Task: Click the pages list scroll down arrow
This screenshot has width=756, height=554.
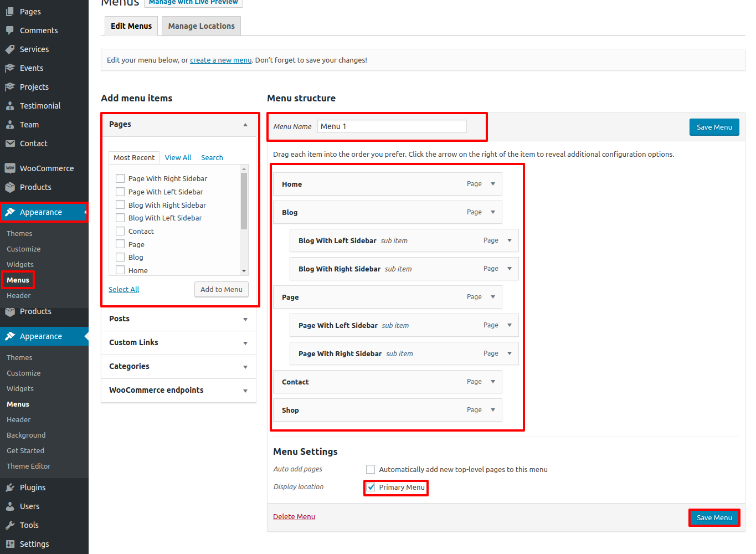Action: tap(244, 271)
